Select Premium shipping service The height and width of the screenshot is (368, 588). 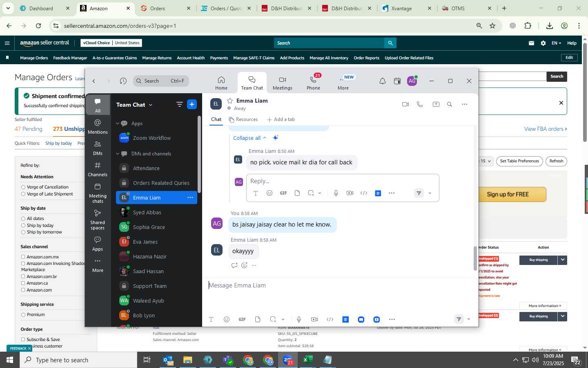23,315
